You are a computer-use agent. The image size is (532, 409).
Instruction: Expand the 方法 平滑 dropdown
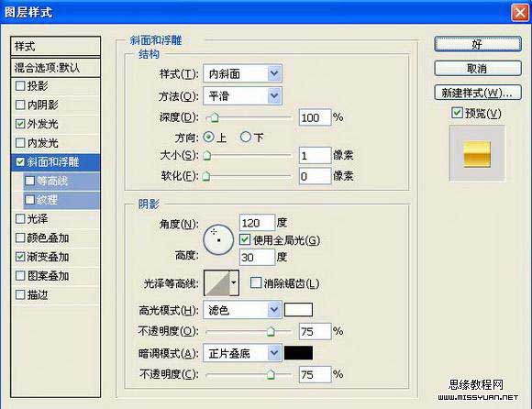(242, 96)
